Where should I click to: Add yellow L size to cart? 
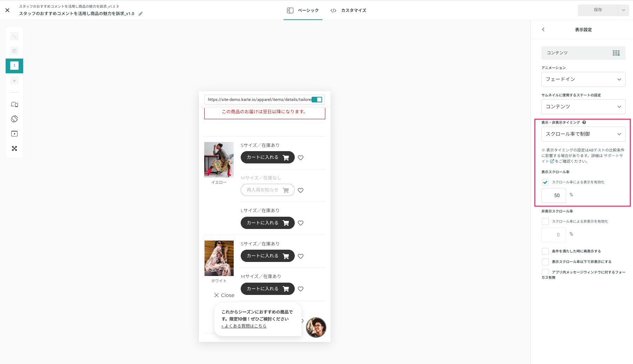coord(267,223)
